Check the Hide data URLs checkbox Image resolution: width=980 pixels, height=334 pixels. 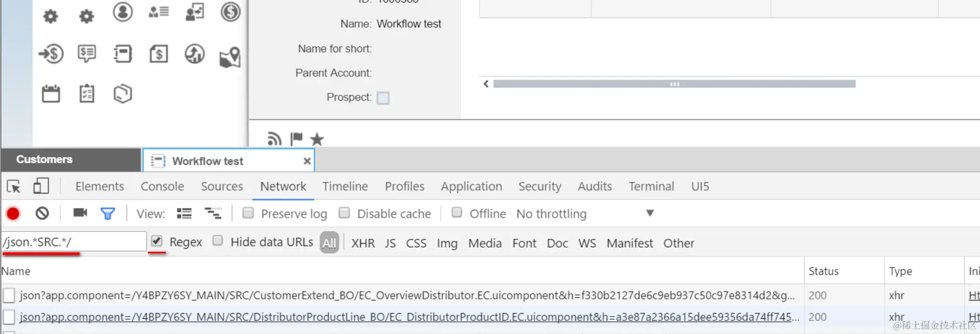[218, 240]
